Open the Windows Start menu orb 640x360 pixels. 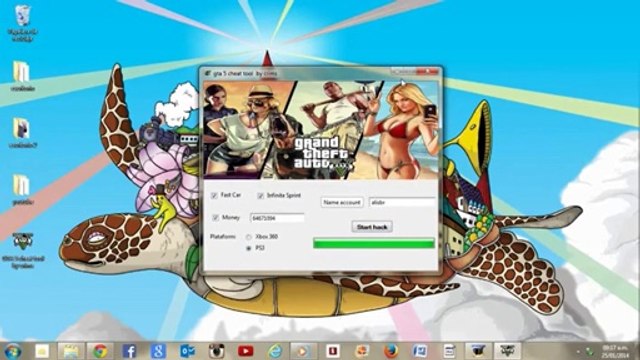click(x=13, y=351)
